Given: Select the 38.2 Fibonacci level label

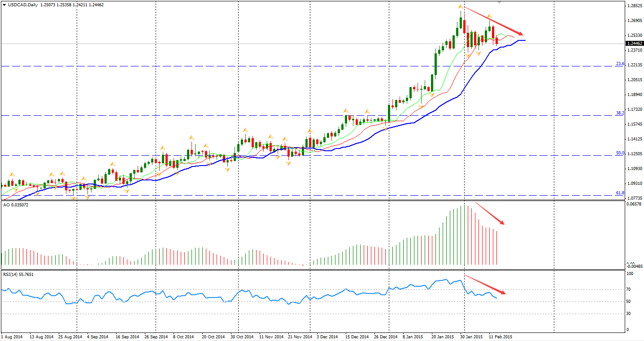Looking at the screenshot, I should coord(620,113).
